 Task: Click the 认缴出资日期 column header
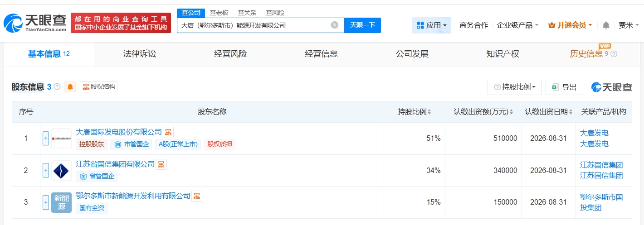pyautogui.click(x=549, y=112)
